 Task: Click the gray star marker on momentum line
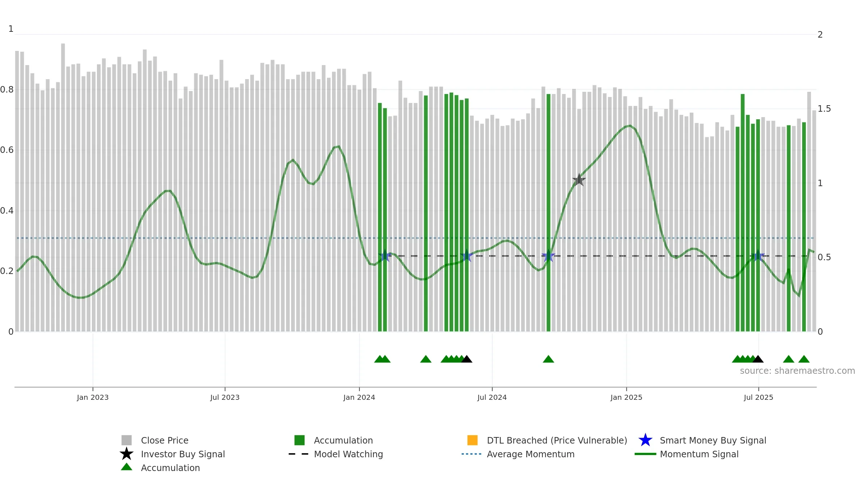[x=579, y=180]
